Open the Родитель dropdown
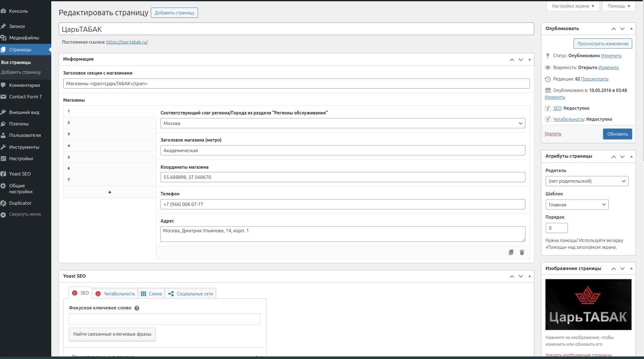The image size is (644, 359). (587, 181)
